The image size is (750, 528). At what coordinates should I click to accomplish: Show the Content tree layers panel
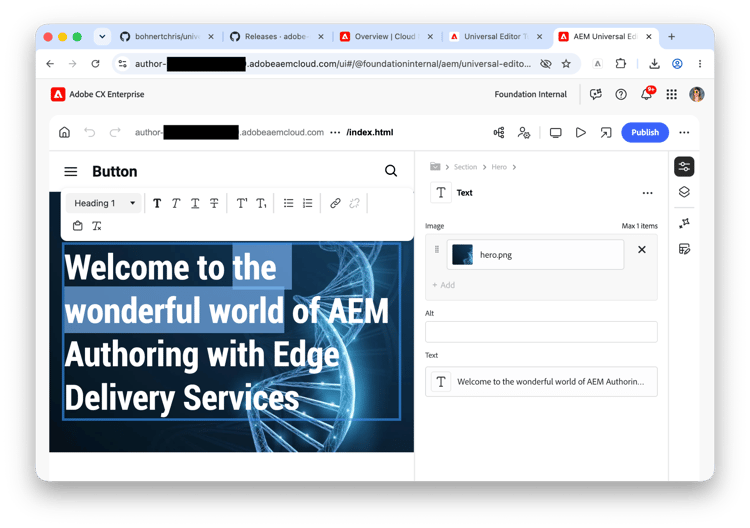684,192
